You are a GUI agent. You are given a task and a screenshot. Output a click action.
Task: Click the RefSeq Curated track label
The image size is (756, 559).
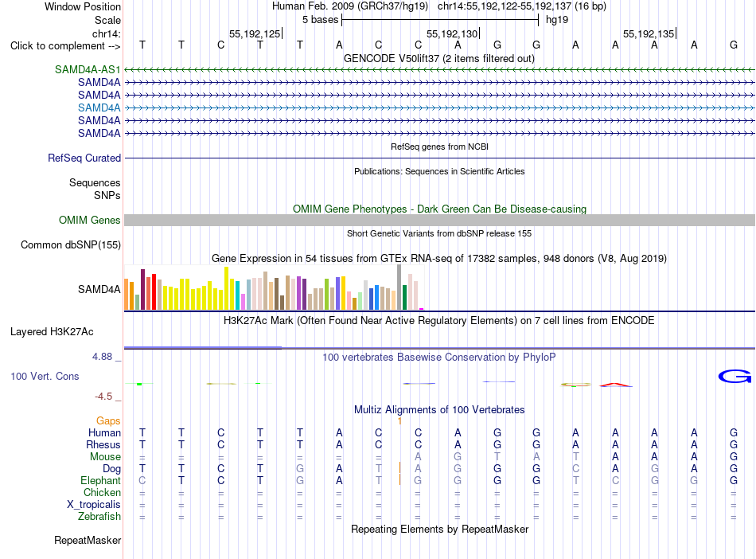84,158
